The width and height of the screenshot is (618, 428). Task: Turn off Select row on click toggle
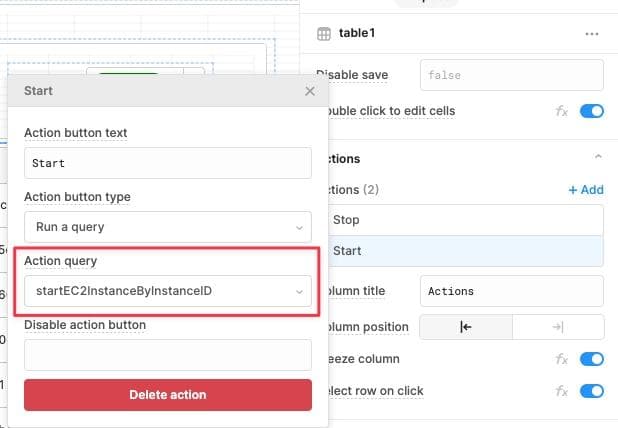(x=592, y=391)
